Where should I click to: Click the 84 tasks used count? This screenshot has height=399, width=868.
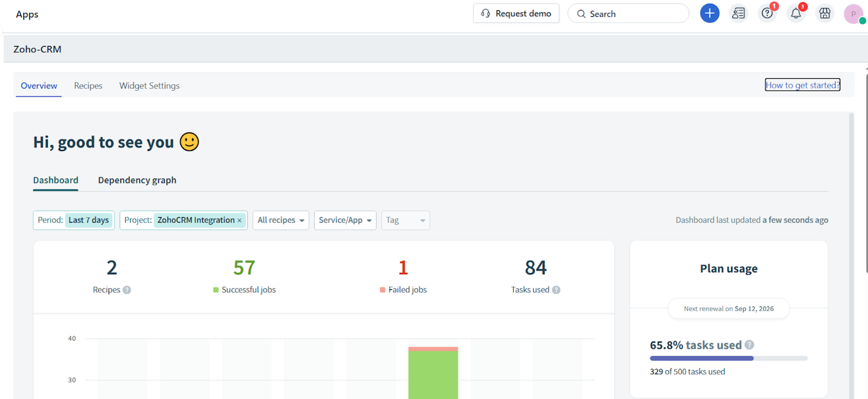click(535, 268)
